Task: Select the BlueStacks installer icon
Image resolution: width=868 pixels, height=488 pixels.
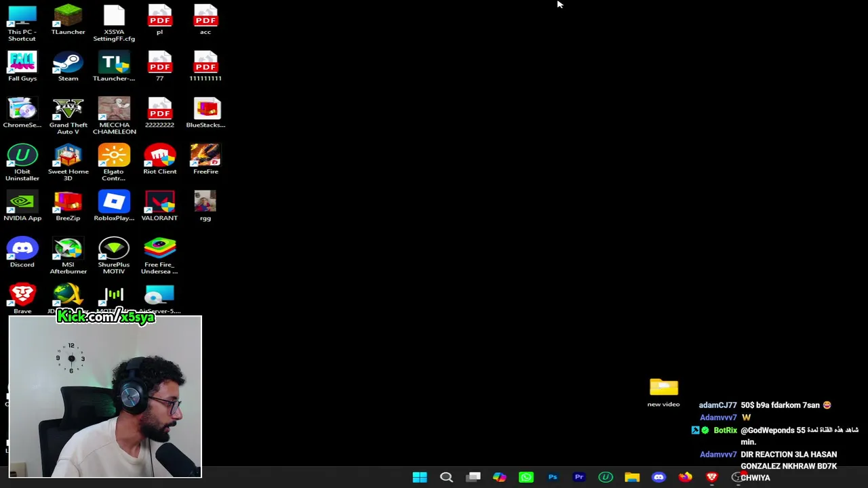Action: [205, 113]
